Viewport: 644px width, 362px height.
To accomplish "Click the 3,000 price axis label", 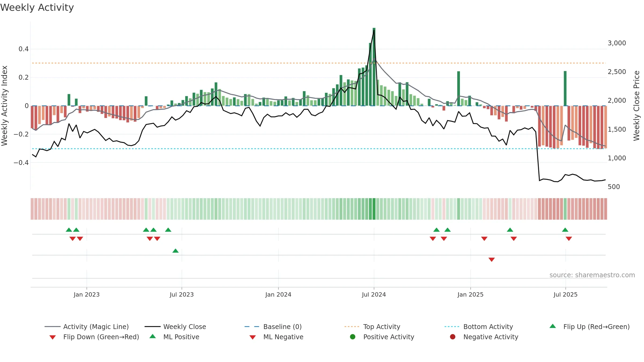I will point(617,43).
